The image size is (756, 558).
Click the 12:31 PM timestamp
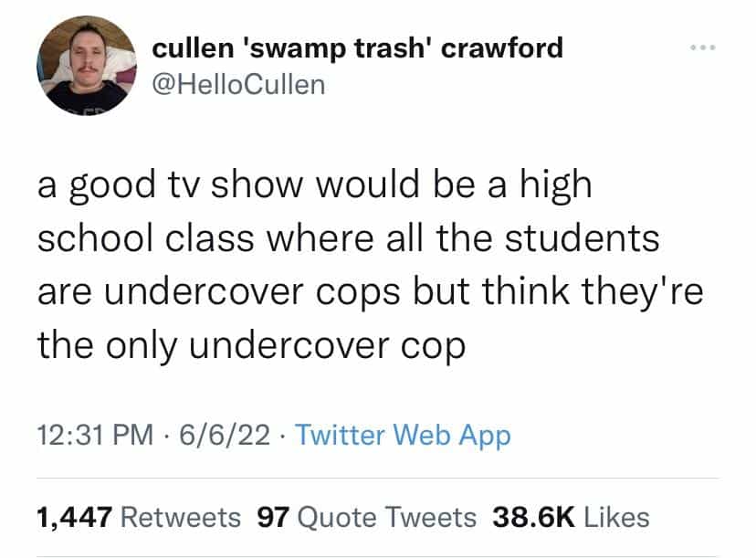click(96, 435)
